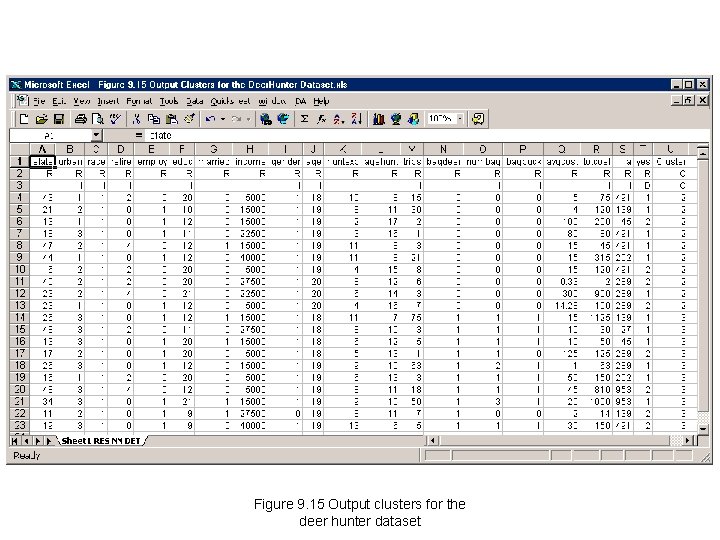
Task: Click the greyed Redo arrow icon
Action: pyautogui.click(x=236, y=119)
